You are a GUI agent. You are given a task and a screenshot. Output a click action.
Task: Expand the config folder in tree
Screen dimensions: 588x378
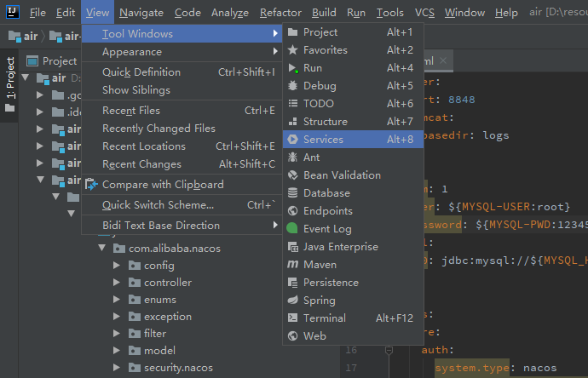pyautogui.click(x=117, y=266)
